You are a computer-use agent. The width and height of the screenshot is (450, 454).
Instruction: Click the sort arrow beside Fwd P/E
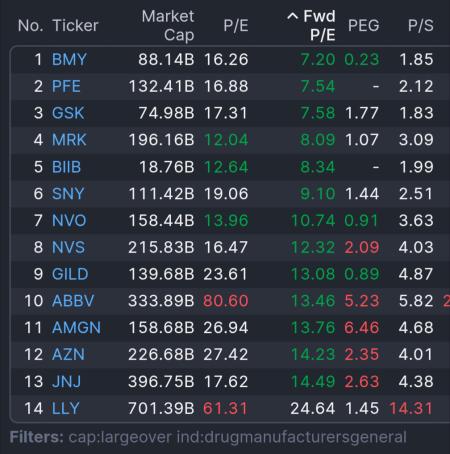pyautogui.click(x=292, y=16)
